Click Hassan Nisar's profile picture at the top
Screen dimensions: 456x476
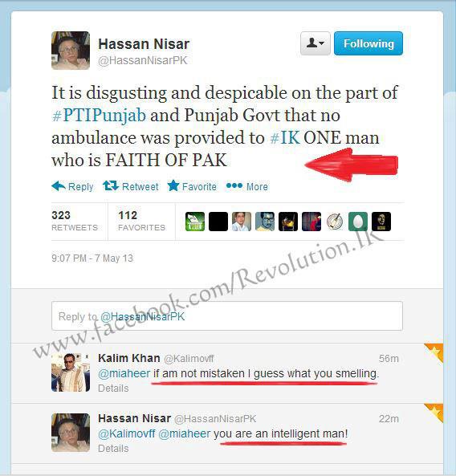tap(71, 51)
